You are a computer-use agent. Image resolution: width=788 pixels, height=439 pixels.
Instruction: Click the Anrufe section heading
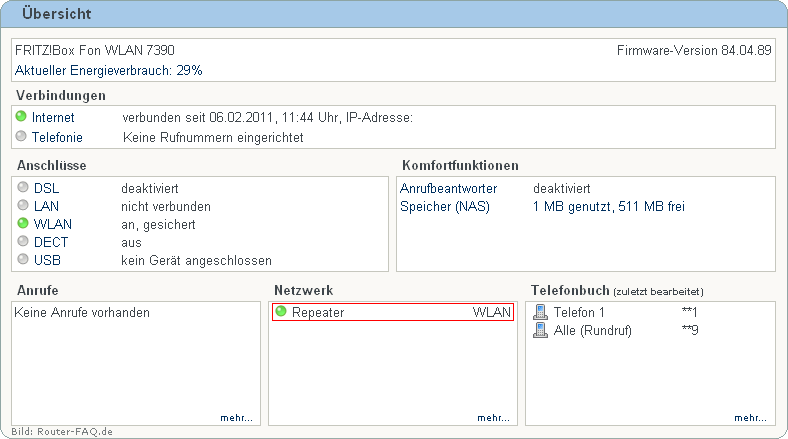coord(38,290)
